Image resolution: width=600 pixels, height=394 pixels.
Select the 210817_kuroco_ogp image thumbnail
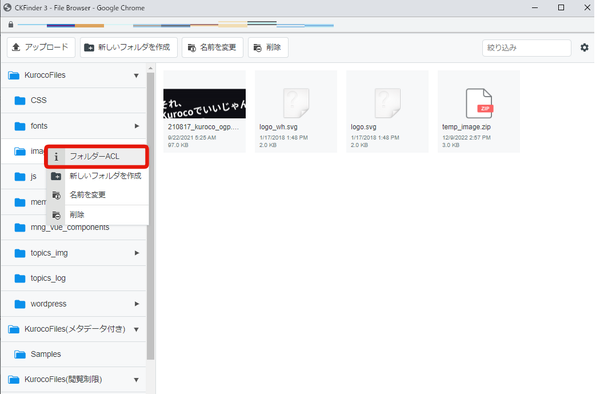[204, 104]
